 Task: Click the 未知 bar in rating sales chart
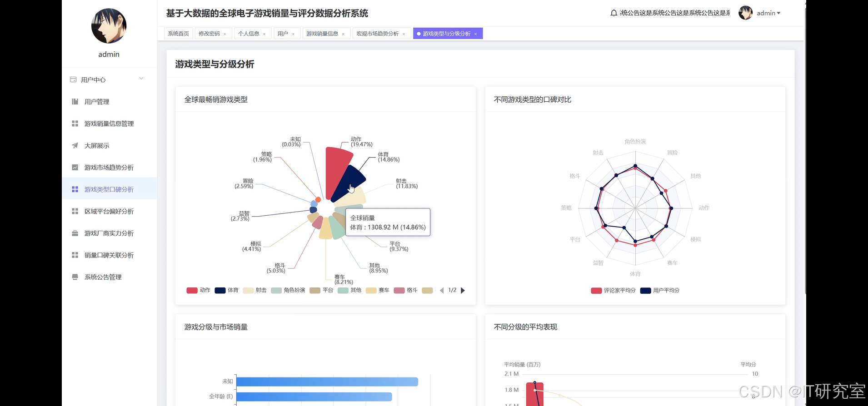coord(327,381)
